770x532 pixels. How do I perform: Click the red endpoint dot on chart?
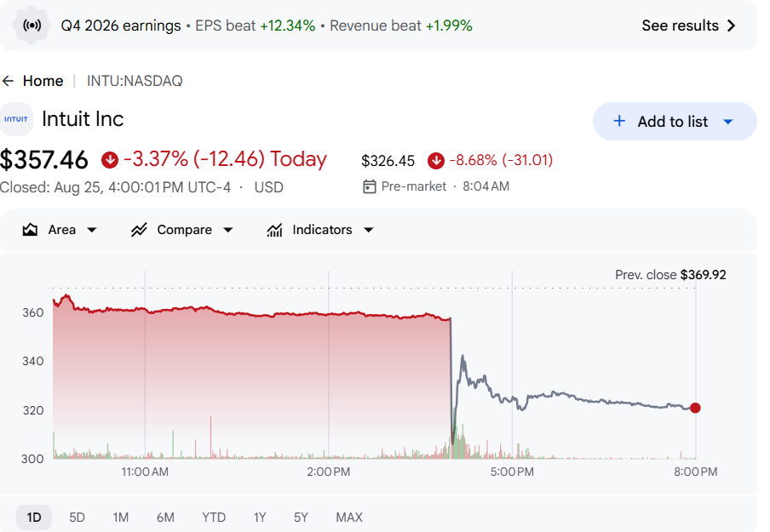695,408
